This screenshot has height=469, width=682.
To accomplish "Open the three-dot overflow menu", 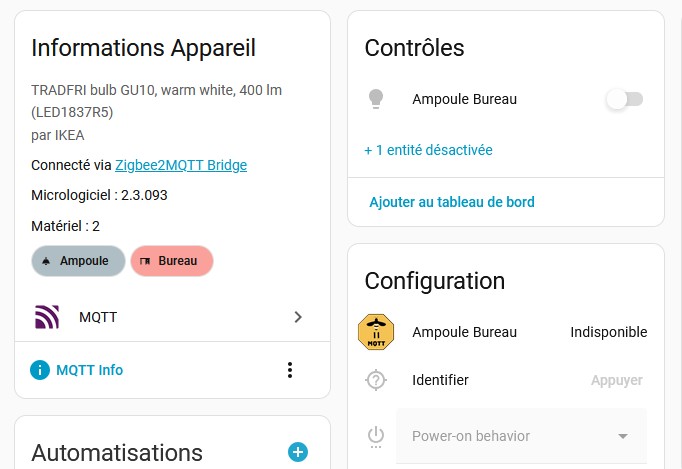I will [290, 370].
